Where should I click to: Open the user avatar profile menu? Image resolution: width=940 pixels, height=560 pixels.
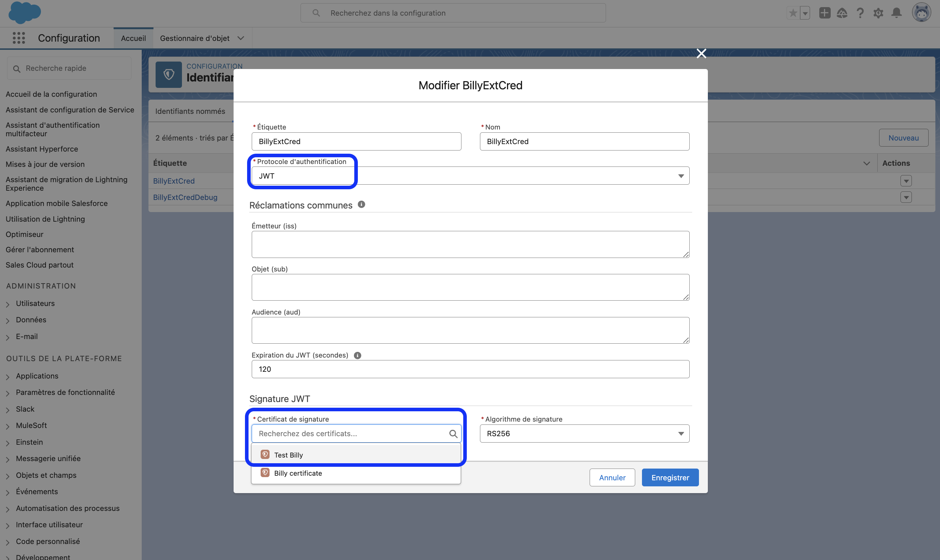921,13
